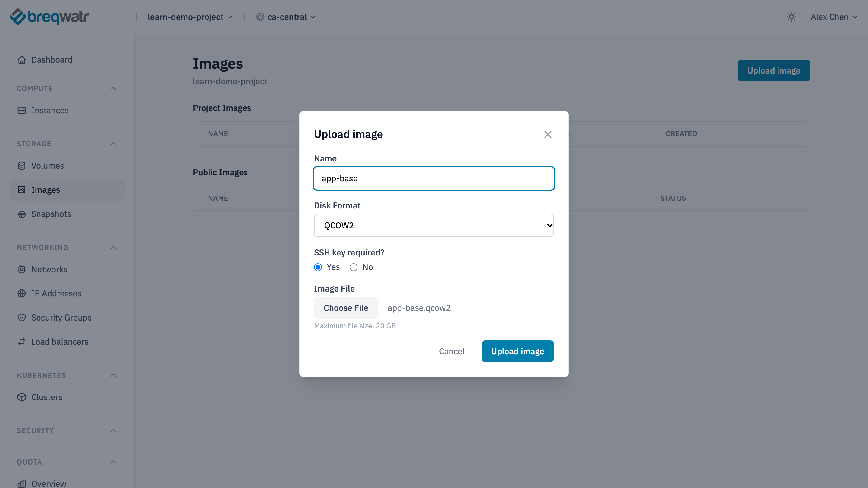Click the Overview chart icon
The image size is (868, 488).
22,484
